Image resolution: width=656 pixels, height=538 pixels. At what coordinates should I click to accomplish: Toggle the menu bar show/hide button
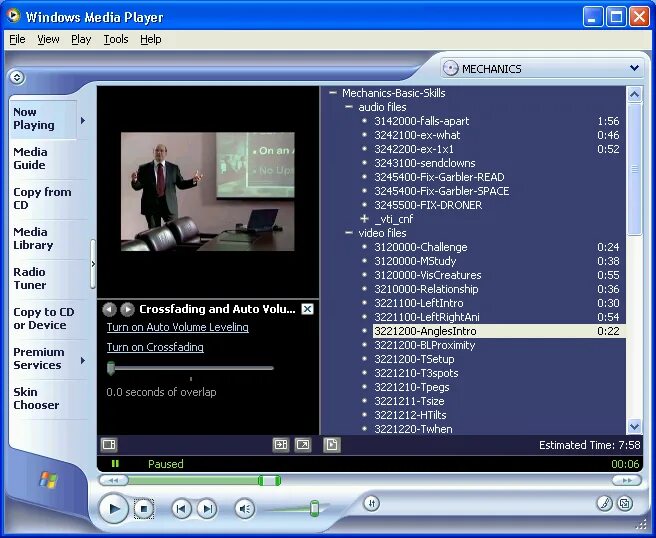[x=17, y=77]
